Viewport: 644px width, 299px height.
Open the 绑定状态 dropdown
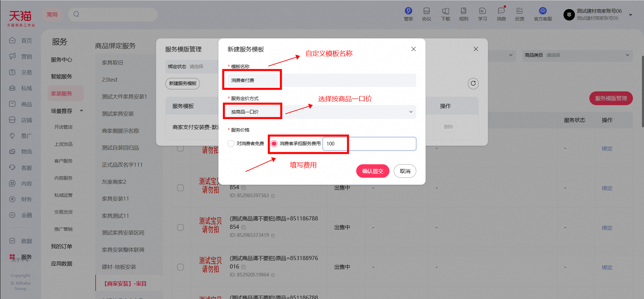tap(193, 67)
